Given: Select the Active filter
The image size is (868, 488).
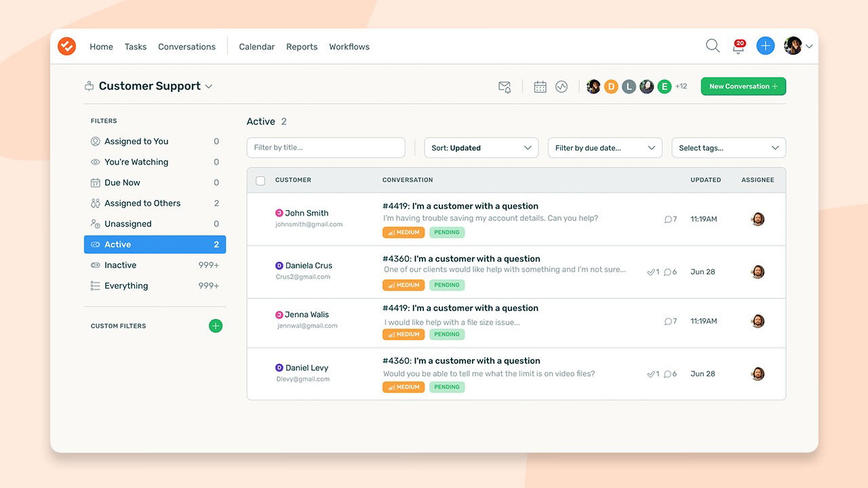Looking at the screenshot, I should coord(155,245).
